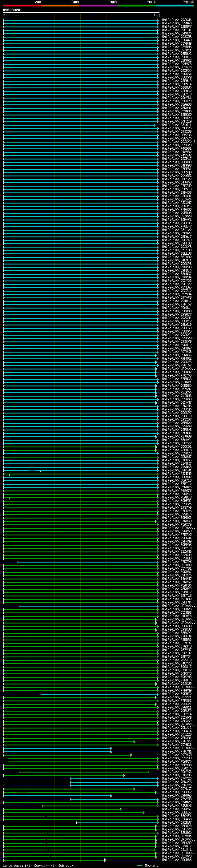The width and height of the screenshot is (197, 868).
Task: Open hit UniRef100_B9N191
Action: [176, 470]
